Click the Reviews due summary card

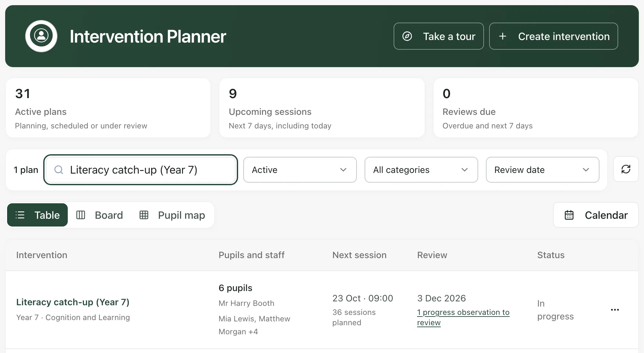[x=536, y=108]
